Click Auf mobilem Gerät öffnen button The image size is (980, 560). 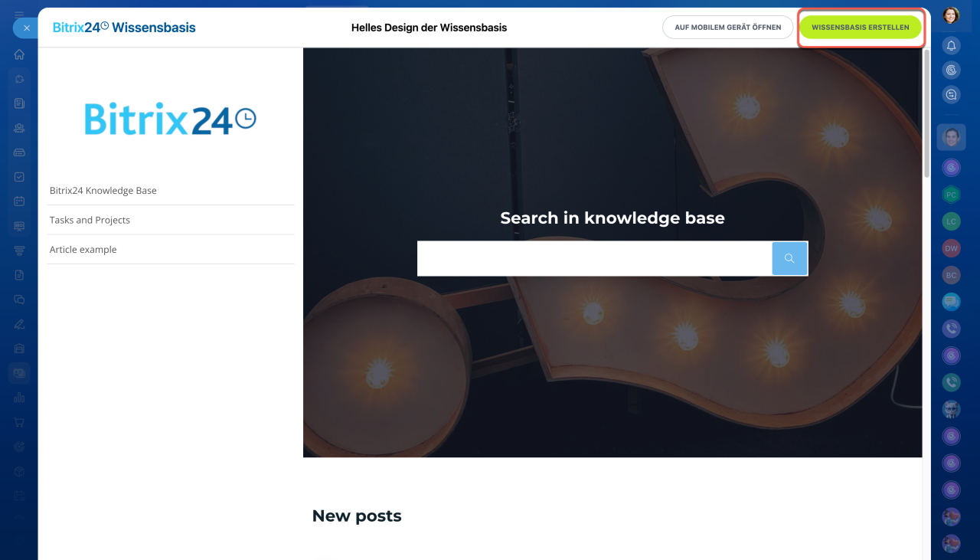tap(728, 28)
